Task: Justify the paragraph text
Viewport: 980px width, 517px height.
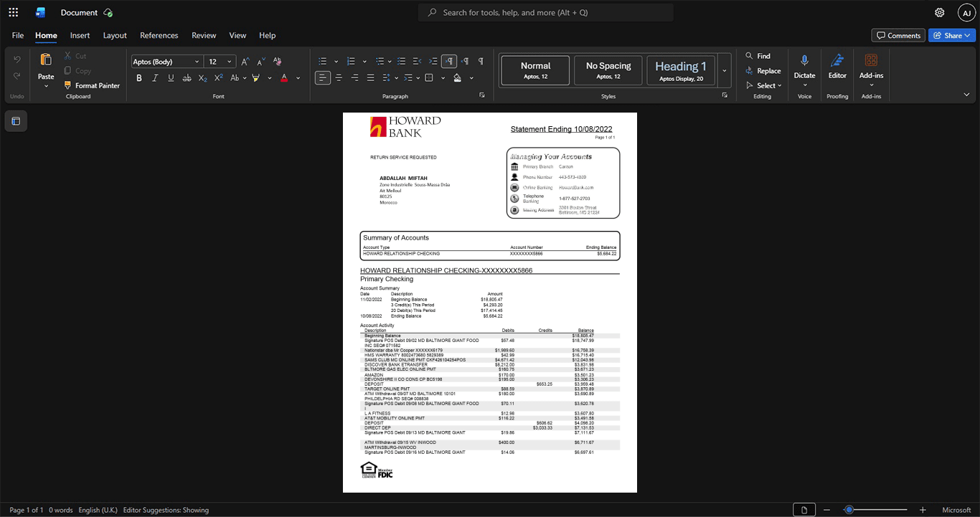Action: (370, 78)
